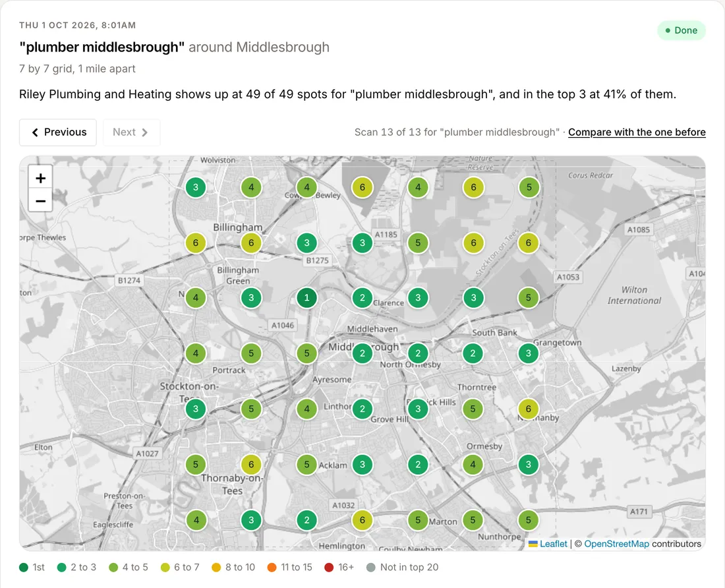The width and height of the screenshot is (725, 588).
Task: Select rank 3 marker below Billingham Green
Action: 251,298
